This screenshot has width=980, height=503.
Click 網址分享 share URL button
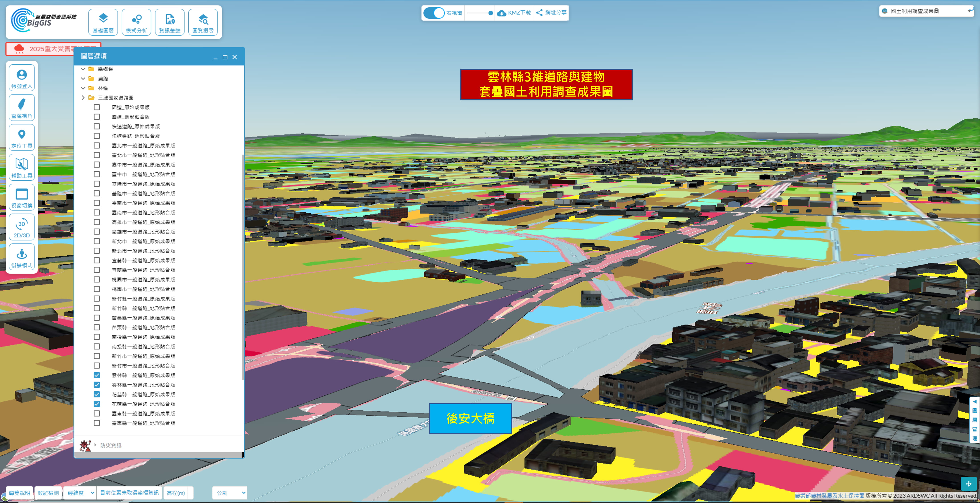tap(551, 13)
